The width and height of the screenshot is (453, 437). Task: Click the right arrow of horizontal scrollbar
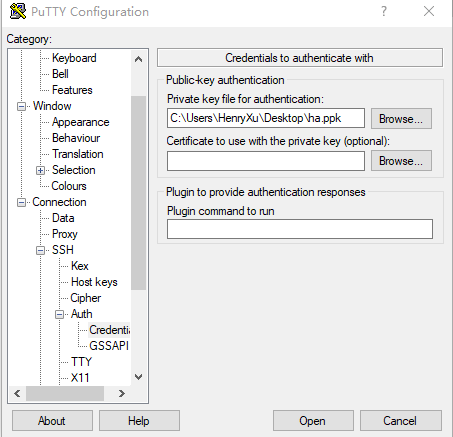coord(122,394)
